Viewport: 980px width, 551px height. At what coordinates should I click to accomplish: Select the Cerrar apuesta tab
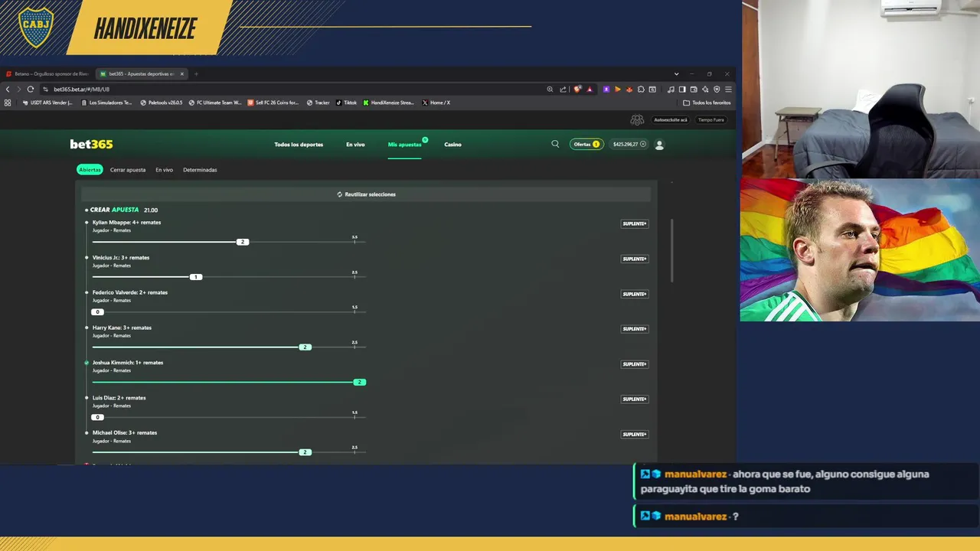[x=127, y=170]
